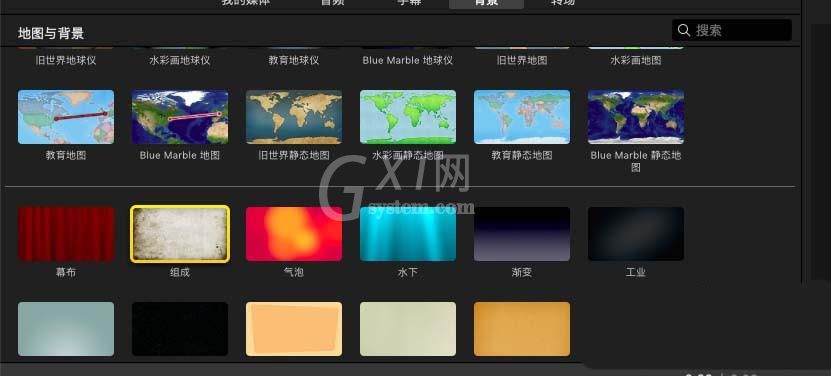Choose the Blue Marble 地图 thumbnail
This screenshot has height=376, width=831.
click(180, 117)
